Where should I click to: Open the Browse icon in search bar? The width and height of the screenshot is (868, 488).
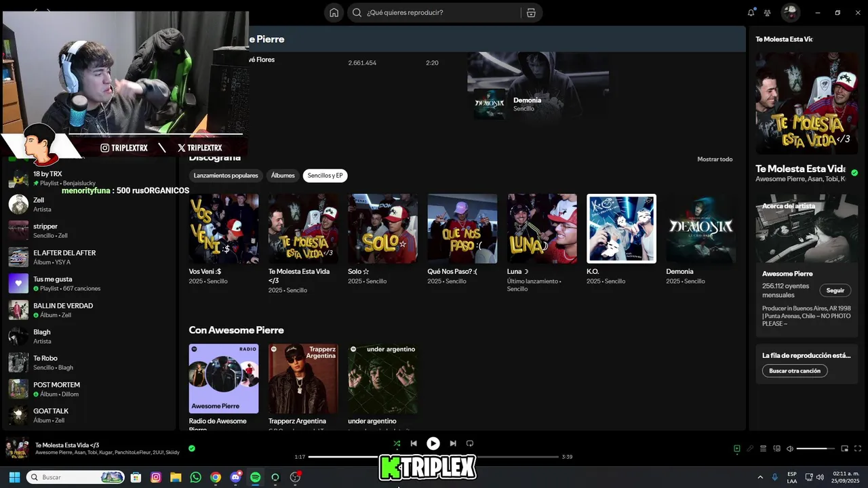point(531,12)
